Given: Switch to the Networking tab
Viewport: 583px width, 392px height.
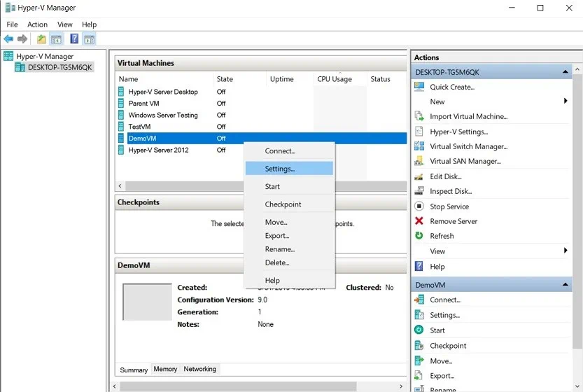Looking at the screenshot, I should point(200,369).
